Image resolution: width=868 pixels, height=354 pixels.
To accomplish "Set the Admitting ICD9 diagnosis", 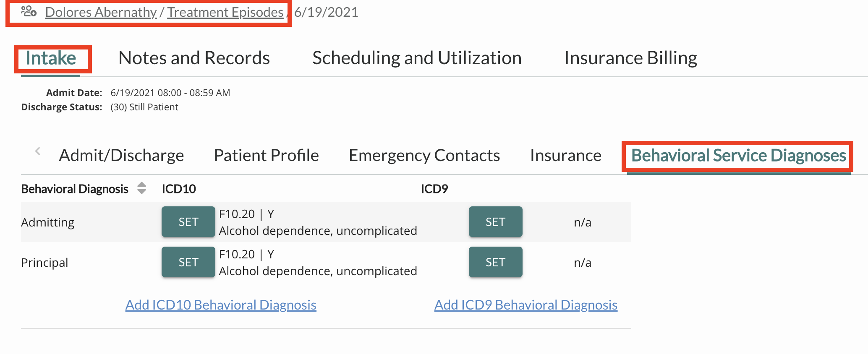I will (x=495, y=222).
